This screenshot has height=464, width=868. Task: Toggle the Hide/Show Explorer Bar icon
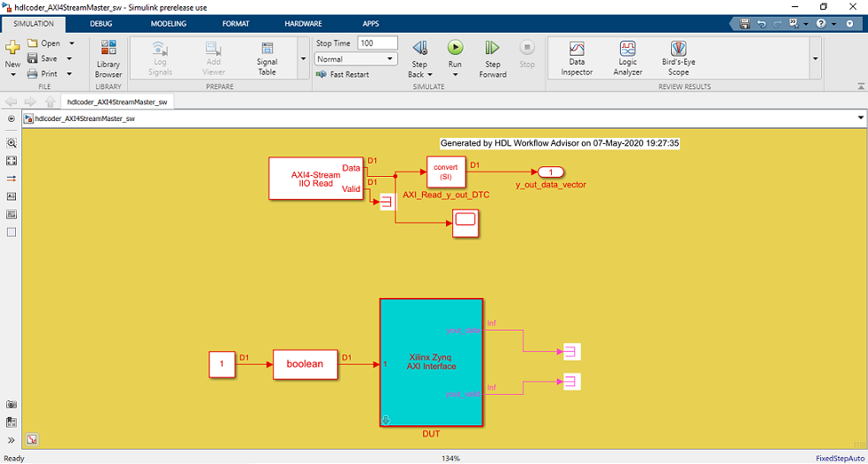[x=11, y=118]
